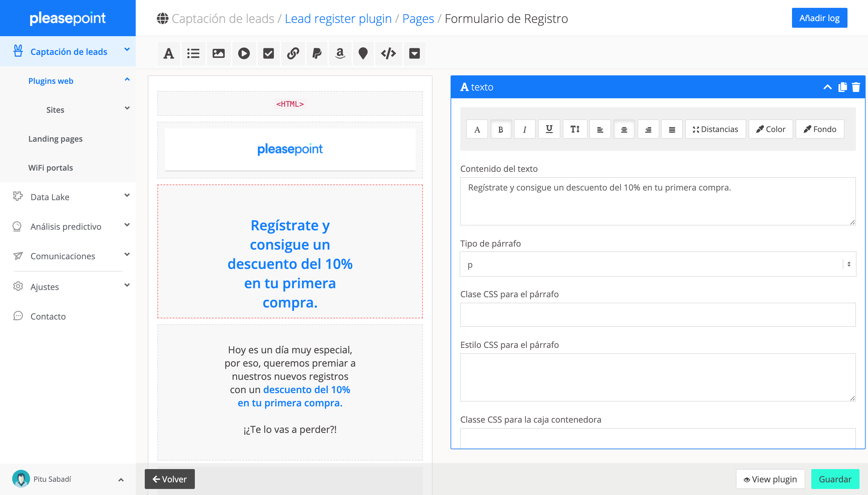Insert an image element
Image resolution: width=868 pixels, height=495 pixels.
(218, 53)
